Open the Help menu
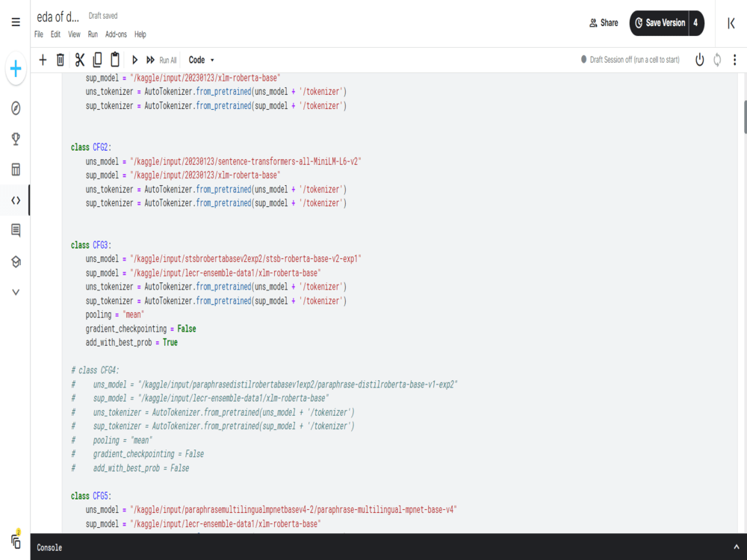Image resolution: width=747 pixels, height=560 pixels. pos(140,34)
